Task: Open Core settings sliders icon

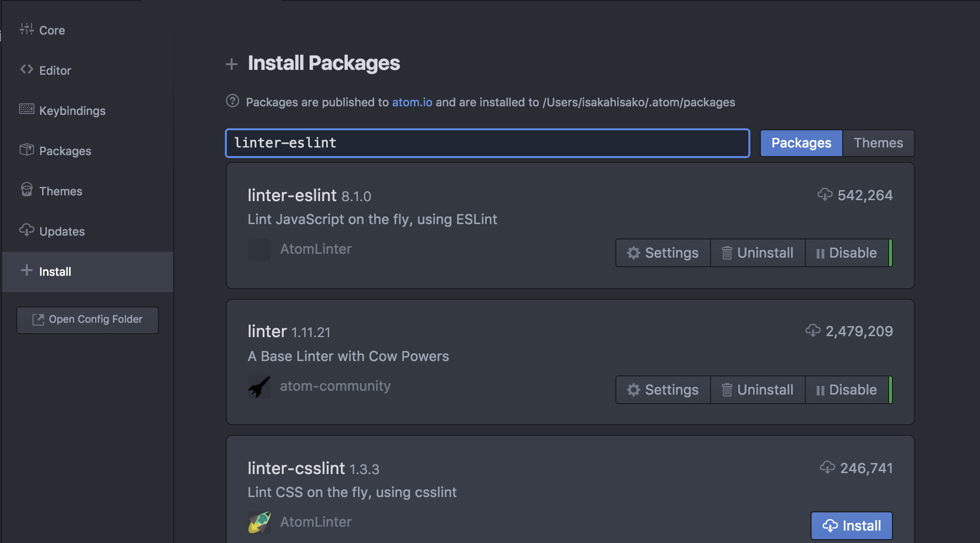Action: pos(26,29)
